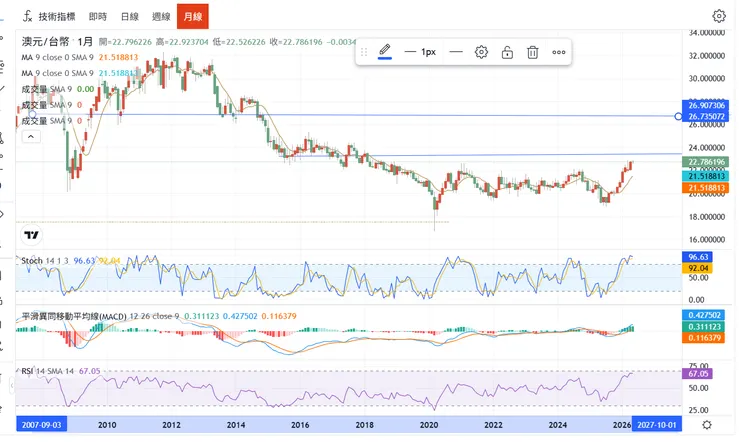This screenshot has width=740, height=442.
Task: Click the 92.04 Stoch value label
Action: click(x=698, y=268)
